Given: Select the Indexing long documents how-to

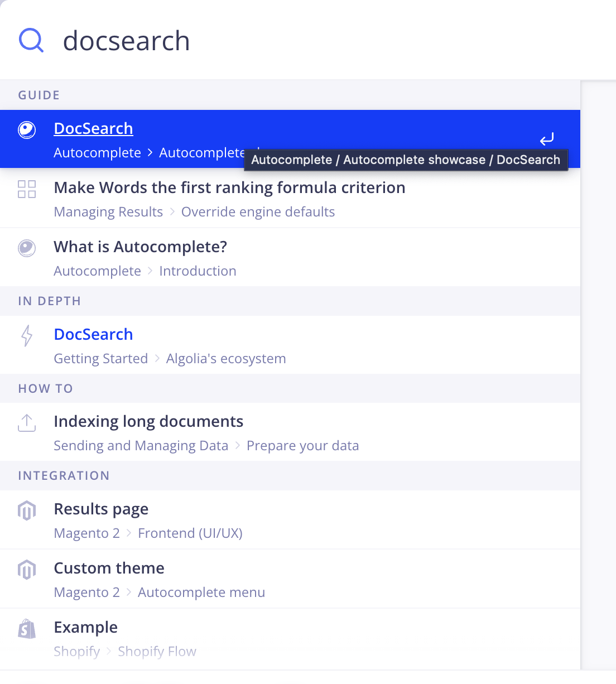Looking at the screenshot, I should pos(148,421).
